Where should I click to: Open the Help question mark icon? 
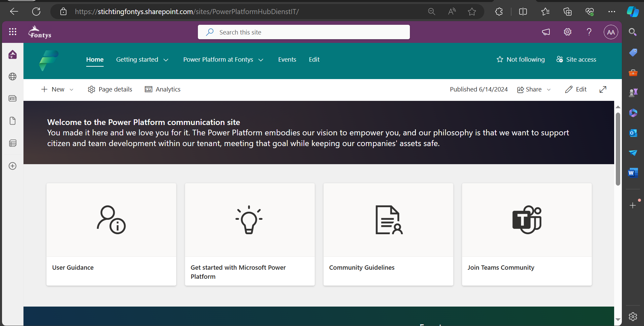pyautogui.click(x=589, y=32)
